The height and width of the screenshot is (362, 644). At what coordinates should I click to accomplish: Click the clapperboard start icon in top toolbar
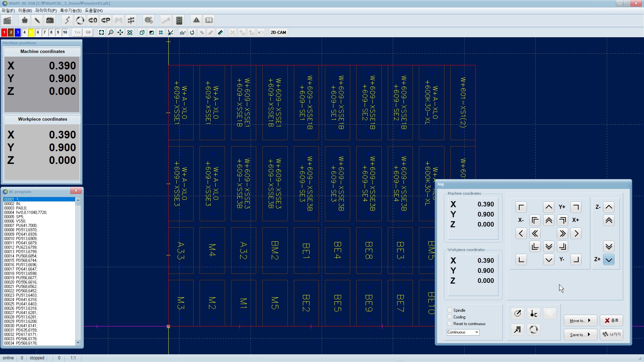[x=7, y=20]
